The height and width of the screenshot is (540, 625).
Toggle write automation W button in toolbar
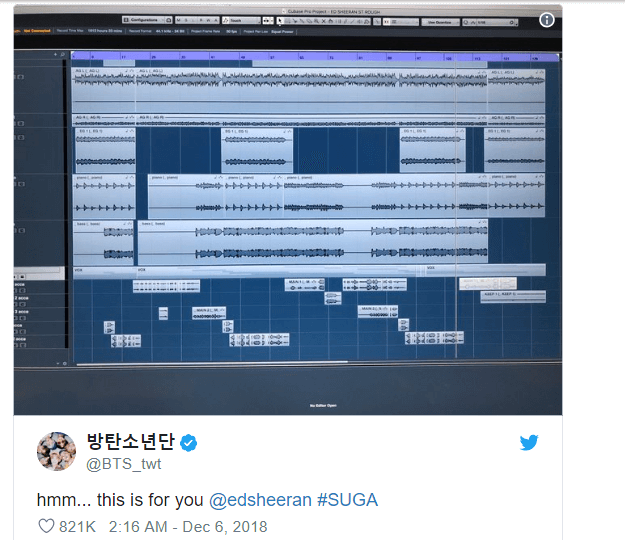[x=208, y=20]
